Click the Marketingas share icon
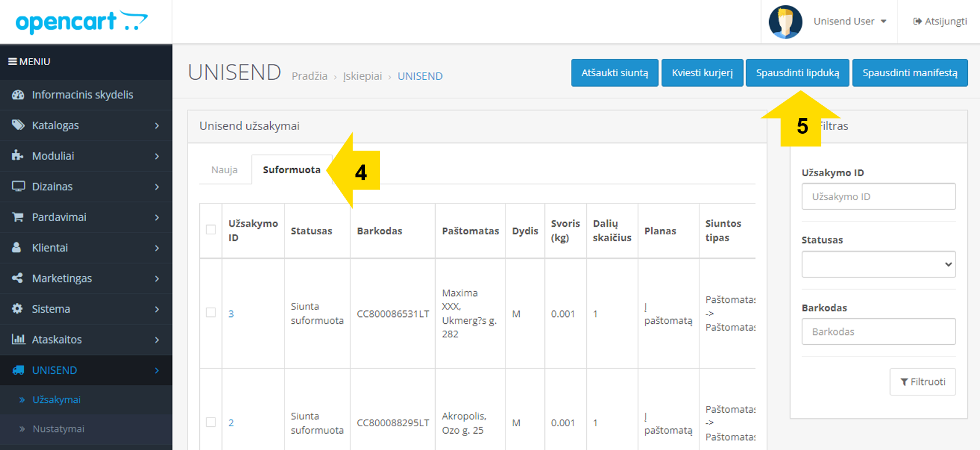980x450 pixels. click(17, 278)
